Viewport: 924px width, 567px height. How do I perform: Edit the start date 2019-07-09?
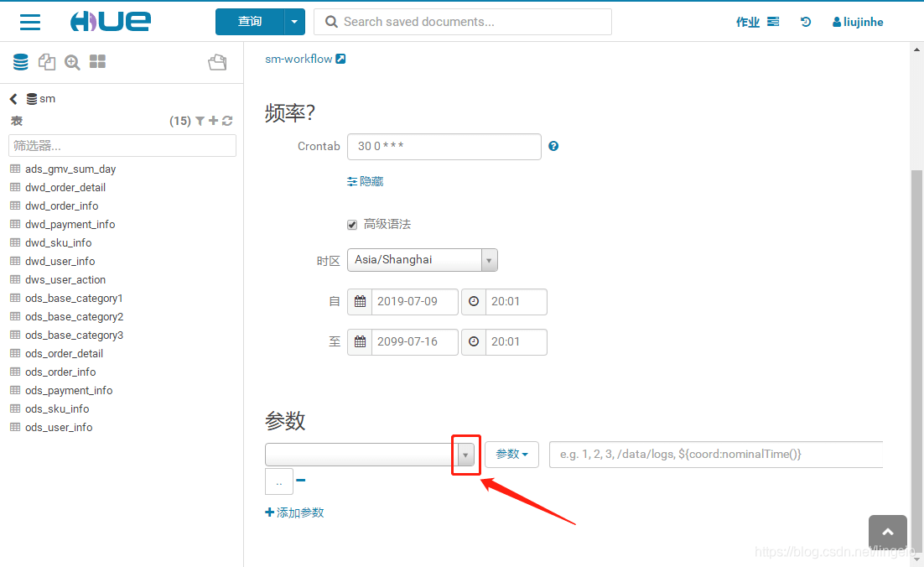[414, 301]
